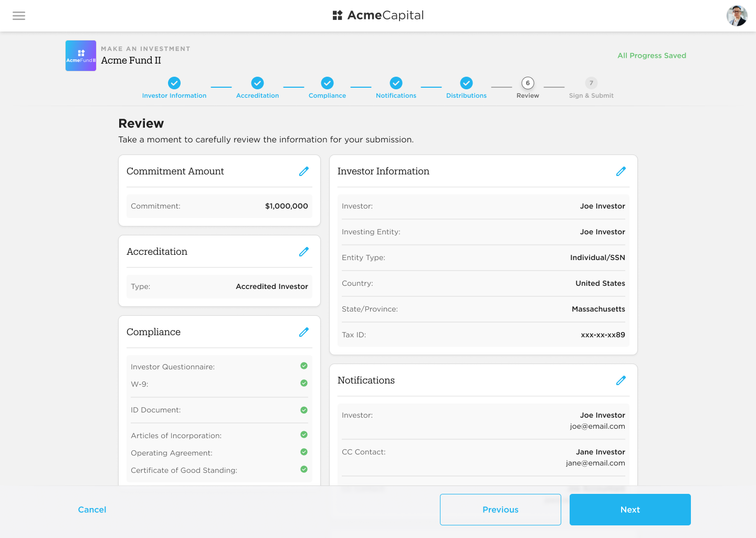Go to Sign & Submit step label

tap(591, 96)
